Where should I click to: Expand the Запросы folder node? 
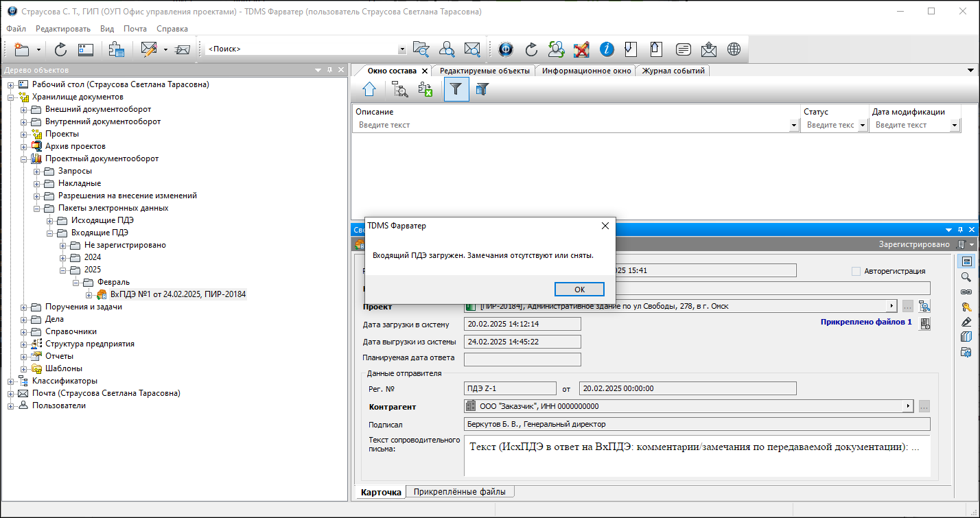[37, 171]
